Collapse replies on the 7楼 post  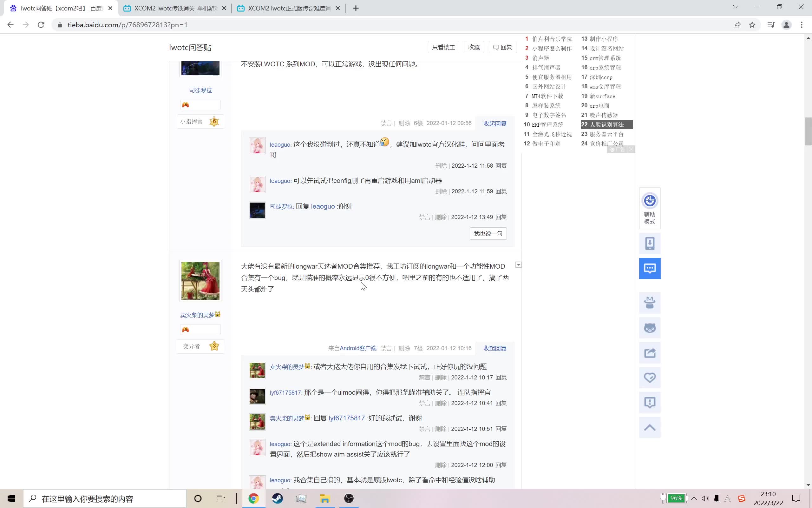[494, 348]
